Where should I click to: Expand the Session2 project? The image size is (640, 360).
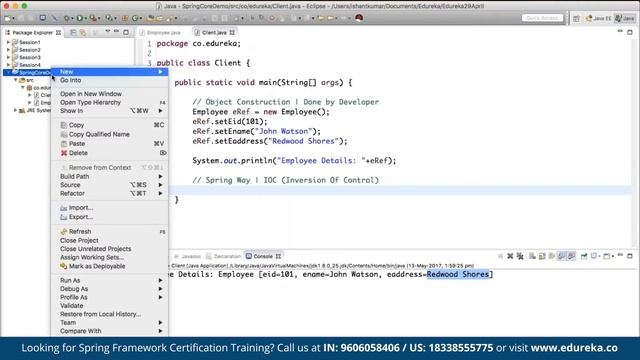coord(8,50)
